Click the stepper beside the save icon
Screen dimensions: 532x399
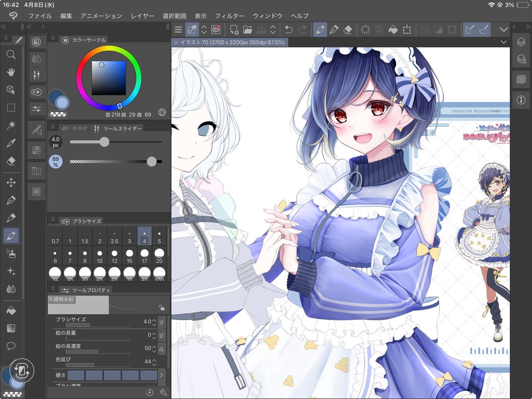point(273,30)
